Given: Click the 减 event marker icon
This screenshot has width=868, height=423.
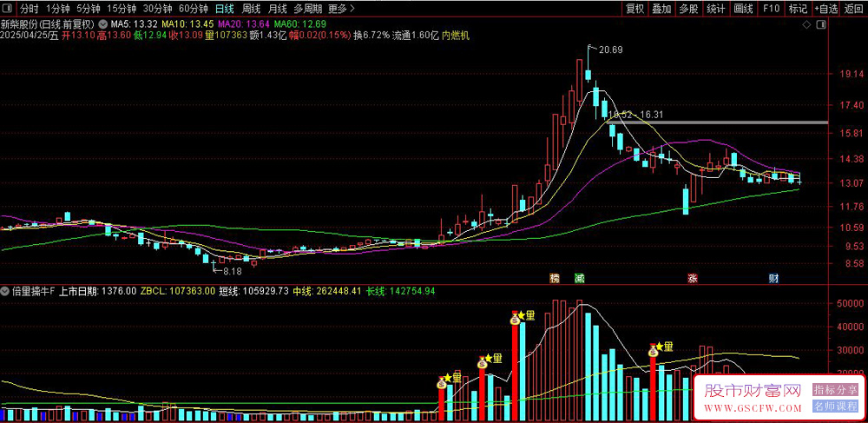Looking at the screenshot, I should [x=580, y=278].
